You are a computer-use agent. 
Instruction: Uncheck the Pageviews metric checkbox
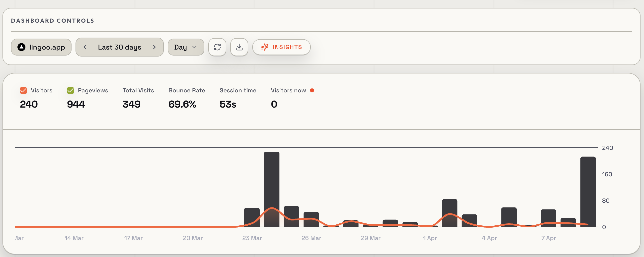click(70, 90)
